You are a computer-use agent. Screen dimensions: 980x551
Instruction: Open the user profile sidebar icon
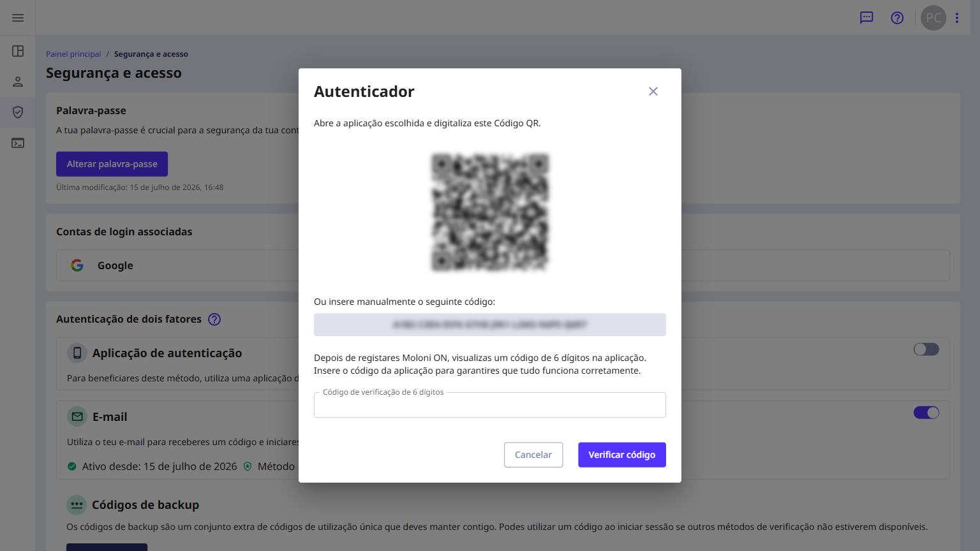pyautogui.click(x=18, y=82)
